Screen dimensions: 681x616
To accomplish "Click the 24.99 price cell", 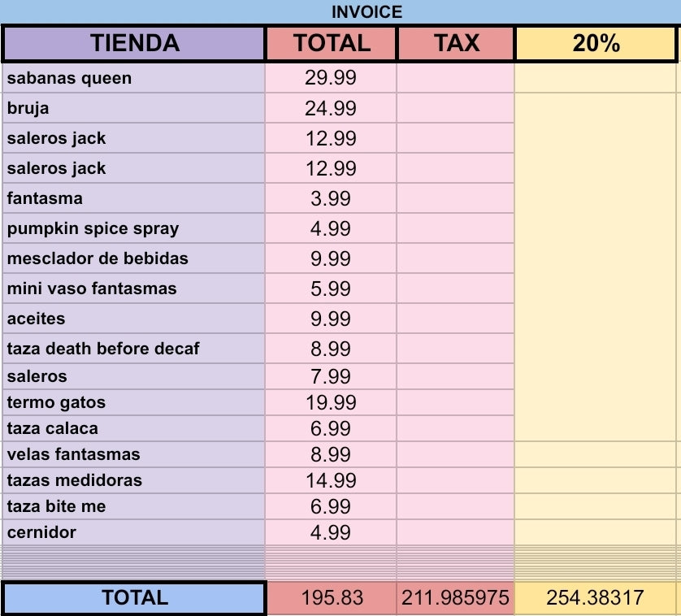I will (x=331, y=108).
